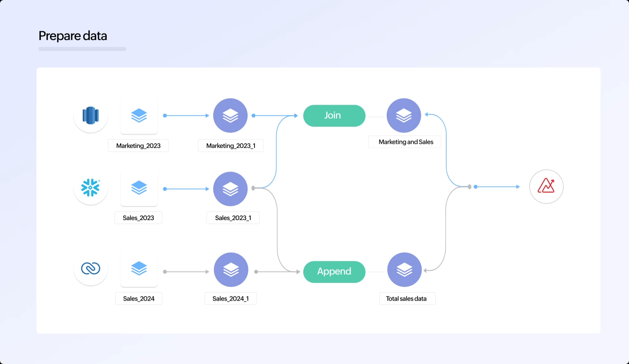Click the Marketing_2023_1 stage node

(230, 115)
